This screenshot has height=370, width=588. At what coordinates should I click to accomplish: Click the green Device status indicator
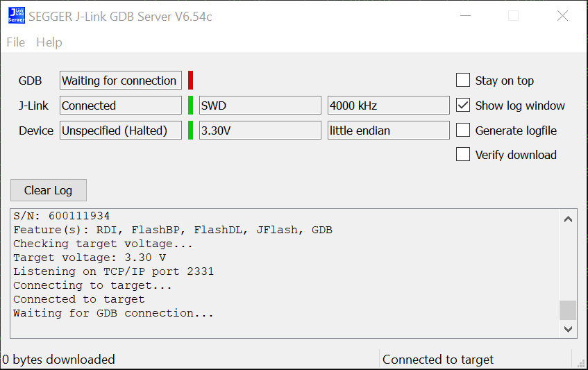(x=191, y=131)
